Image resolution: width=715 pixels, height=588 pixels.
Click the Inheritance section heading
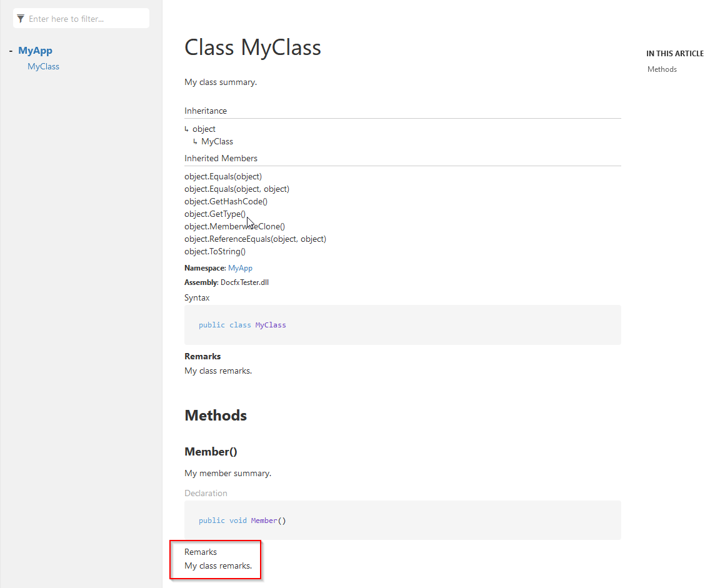tap(206, 111)
